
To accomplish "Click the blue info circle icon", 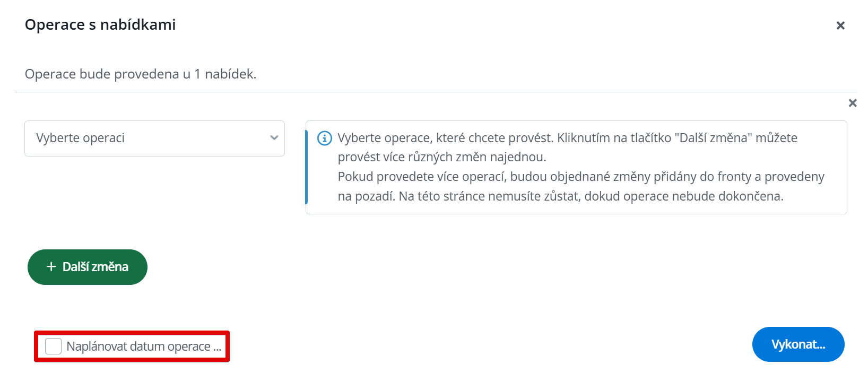I will click(324, 138).
